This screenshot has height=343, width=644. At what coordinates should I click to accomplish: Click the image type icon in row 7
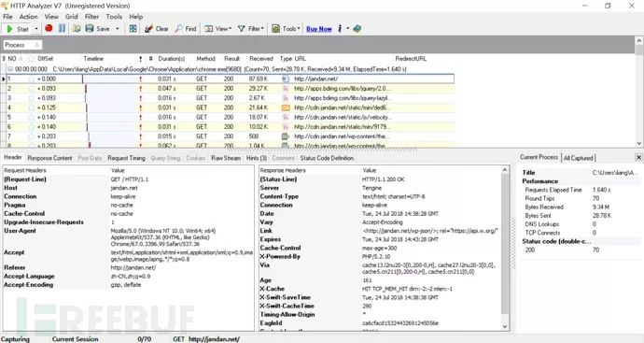pos(286,136)
